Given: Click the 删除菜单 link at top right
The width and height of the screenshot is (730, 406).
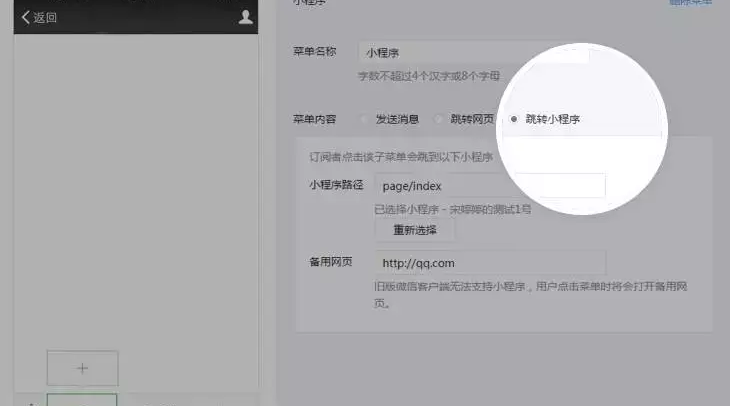Looking at the screenshot, I should click(x=690, y=2).
